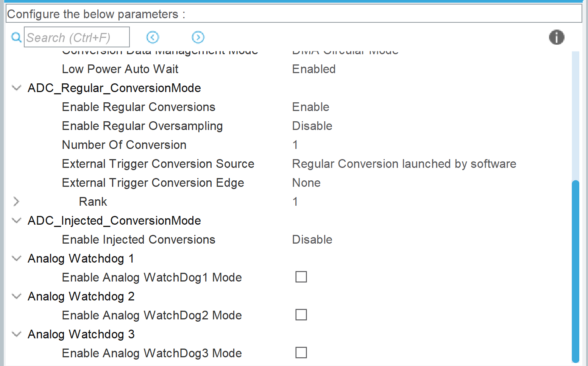Collapse the Analog Watchdog 1 group
The width and height of the screenshot is (588, 366).
click(x=16, y=258)
